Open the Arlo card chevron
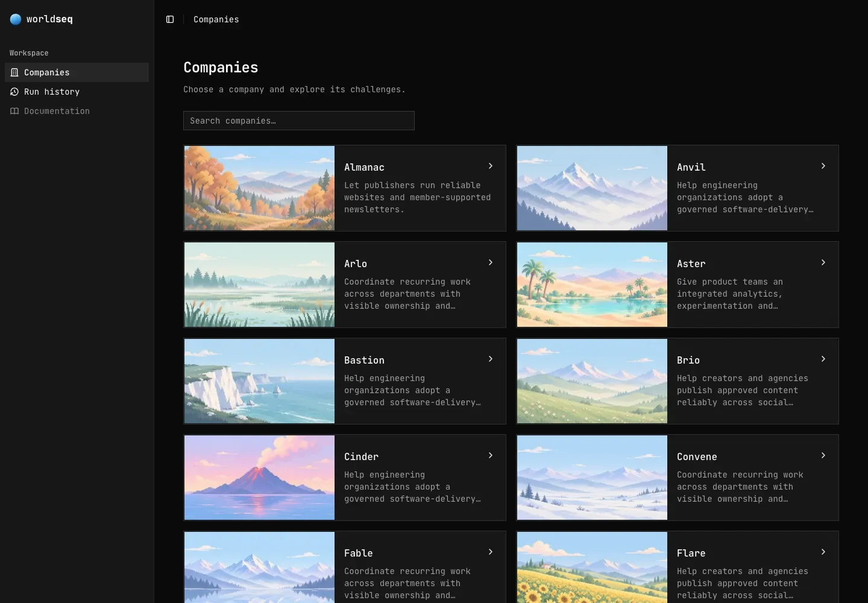This screenshot has width=868, height=603. click(x=491, y=262)
